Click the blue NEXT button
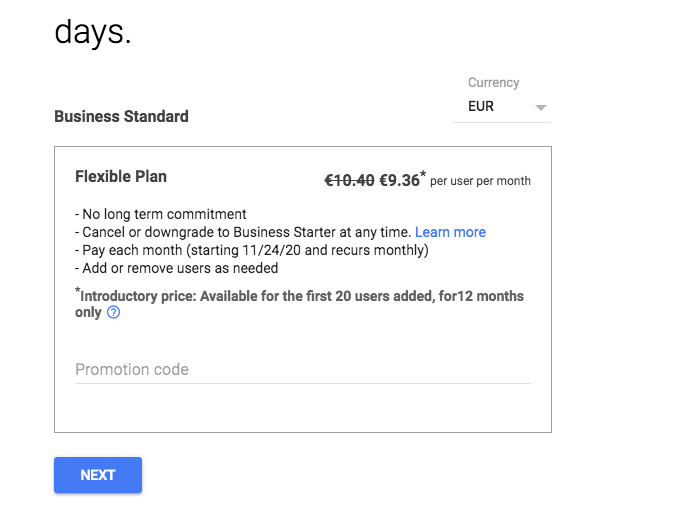The image size is (674, 505). (98, 475)
